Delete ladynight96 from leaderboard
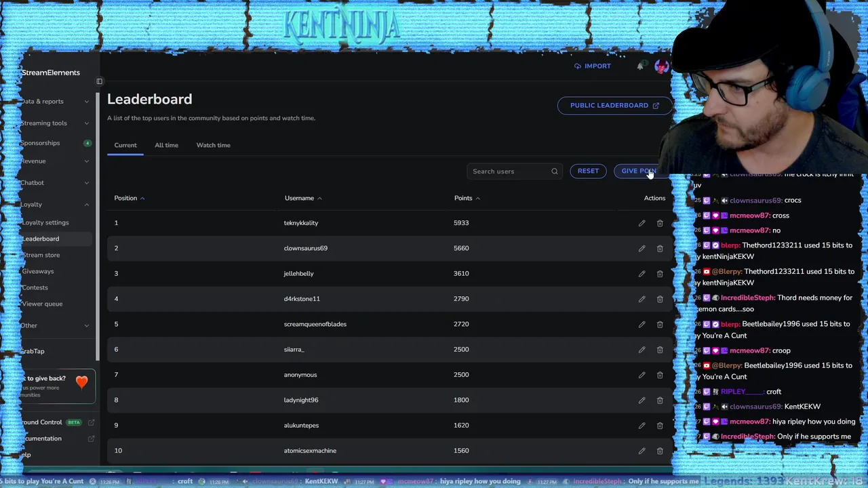This screenshot has height=488, width=868. pos(660,400)
